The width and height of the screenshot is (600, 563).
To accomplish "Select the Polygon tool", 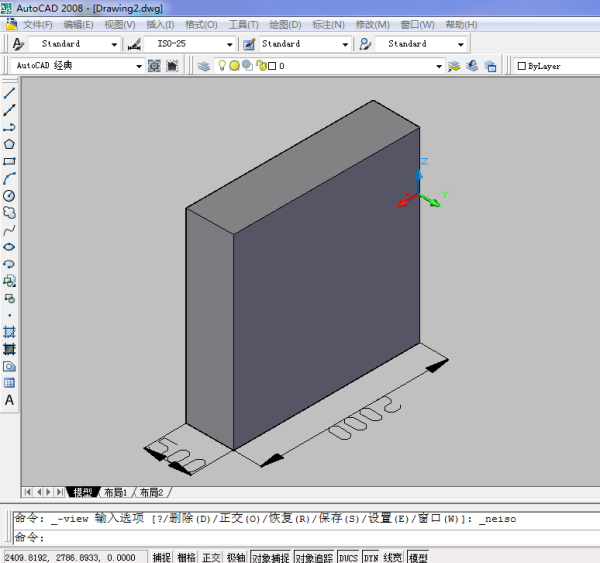I will pyautogui.click(x=9, y=144).
